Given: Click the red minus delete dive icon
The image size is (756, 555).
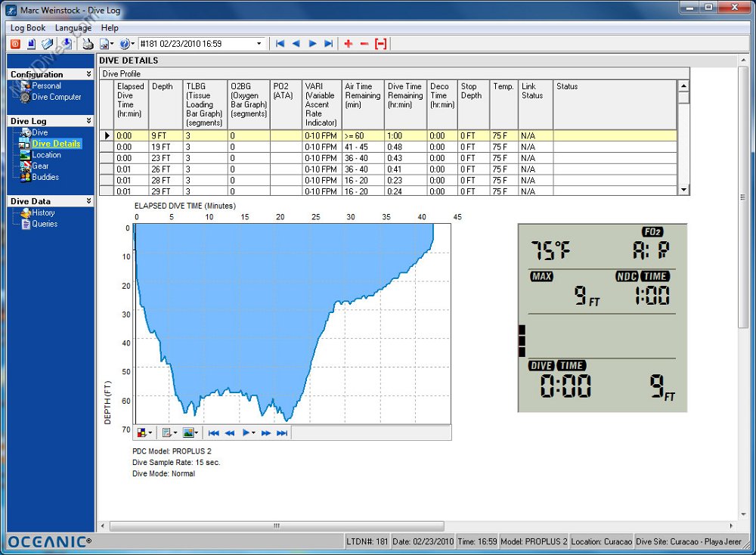Looking at the screenshot, I should click(x=364, y=44).
